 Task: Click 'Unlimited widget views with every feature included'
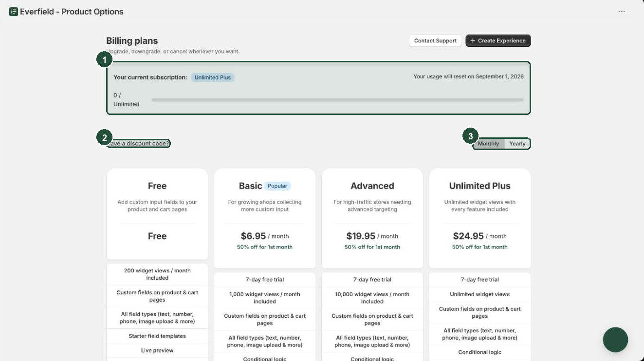pyautogui.click(x=480, y=206)
